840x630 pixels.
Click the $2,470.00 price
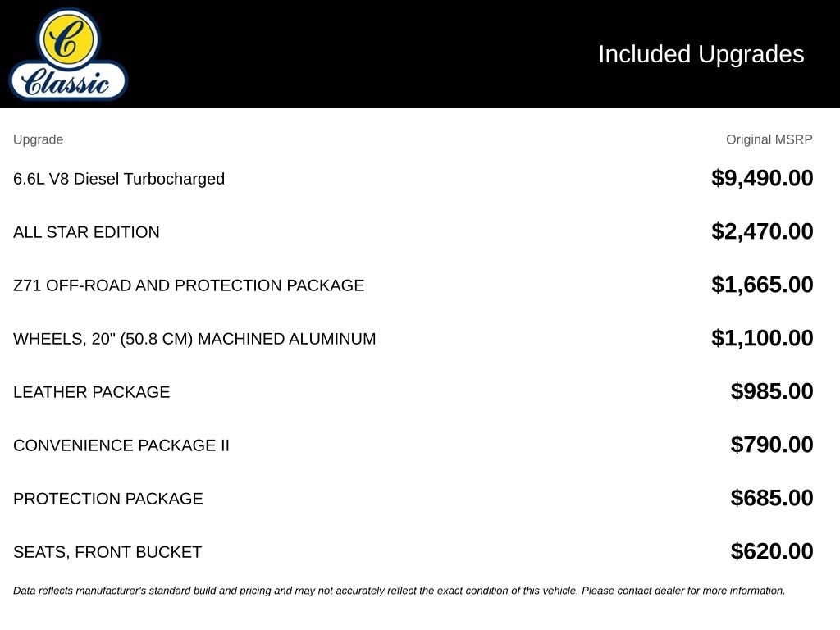(762, 231)
